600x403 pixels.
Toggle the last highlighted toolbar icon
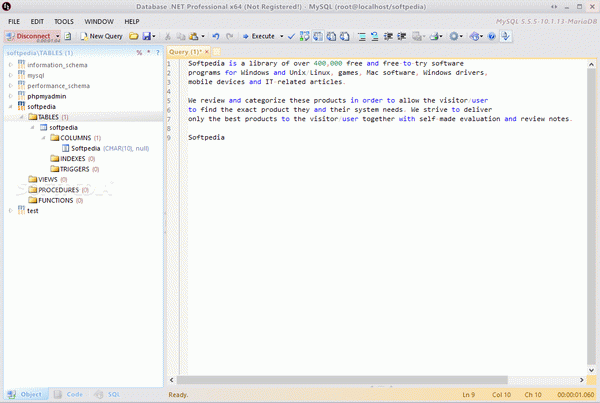(x=505, y=36)
